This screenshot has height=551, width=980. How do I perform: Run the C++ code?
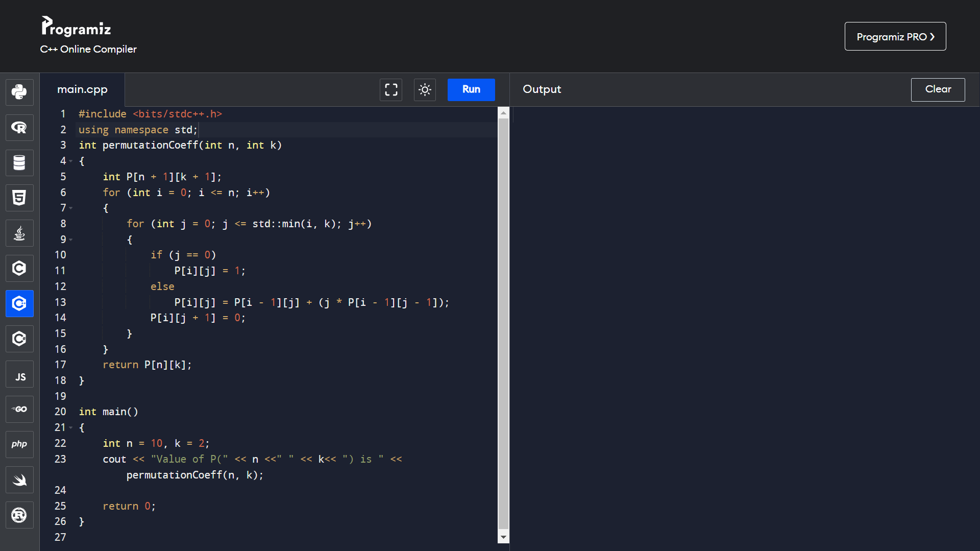click(x=471, y=89)
